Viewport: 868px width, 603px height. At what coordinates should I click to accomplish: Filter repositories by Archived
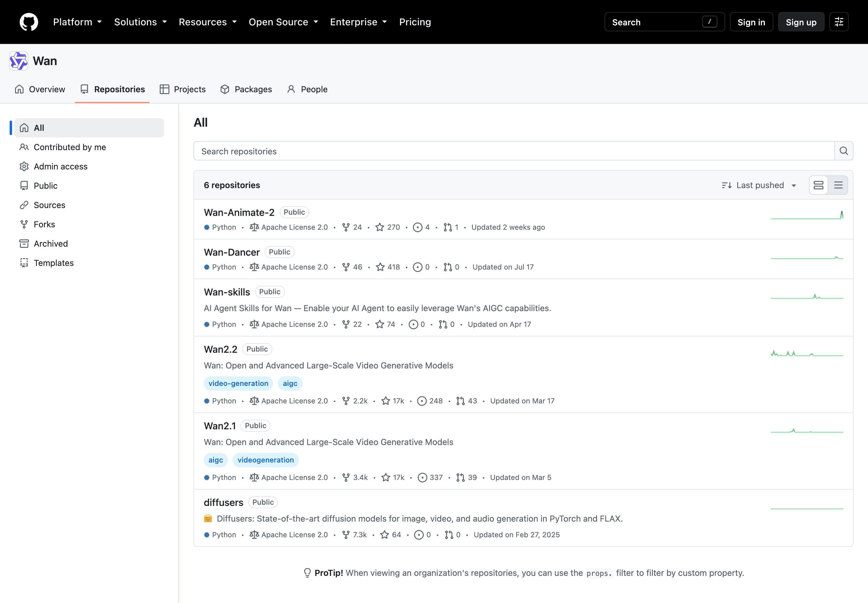pyautogui.click(x=89, y=243)
